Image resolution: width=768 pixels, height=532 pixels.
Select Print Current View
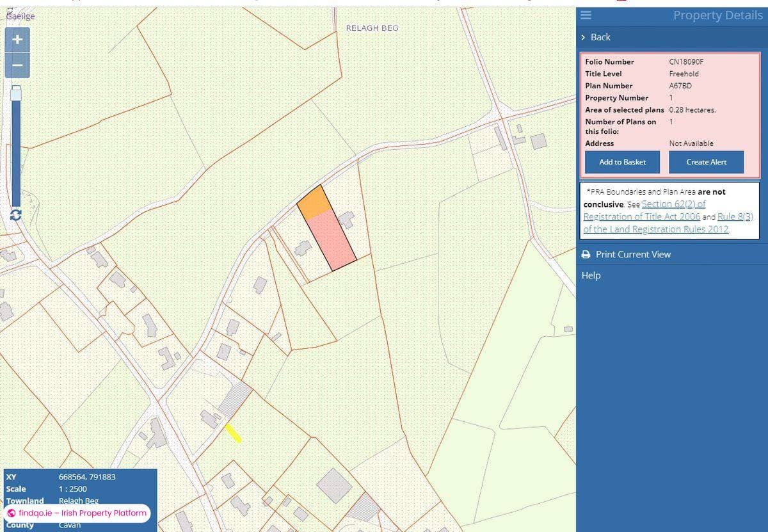tap(633, 254)
